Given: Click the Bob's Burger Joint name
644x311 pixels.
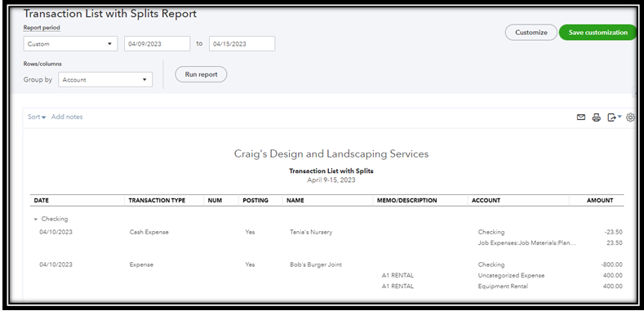Looking at the screenshot, I should coord(316,264).
